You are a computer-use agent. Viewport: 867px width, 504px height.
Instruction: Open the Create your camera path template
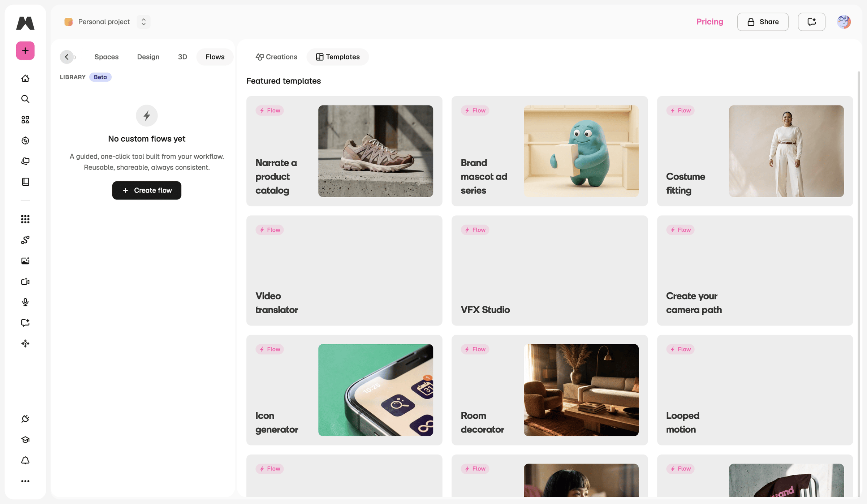coord(755,271)
